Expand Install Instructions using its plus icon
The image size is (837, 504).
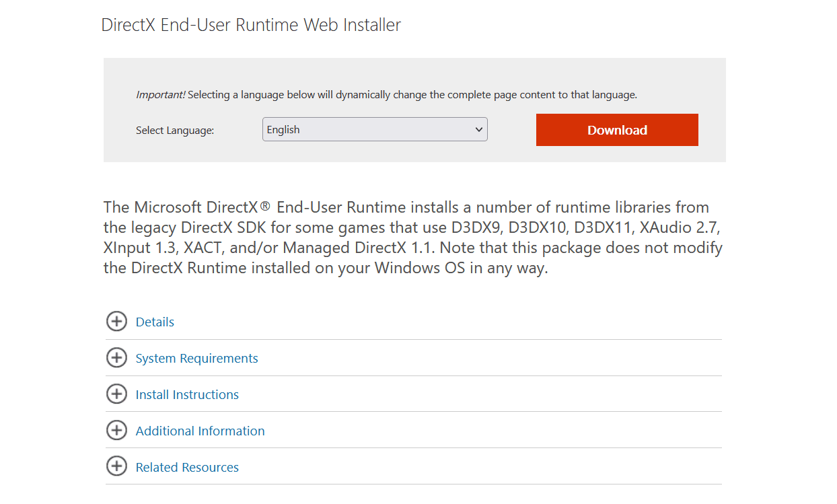[116, 394]
